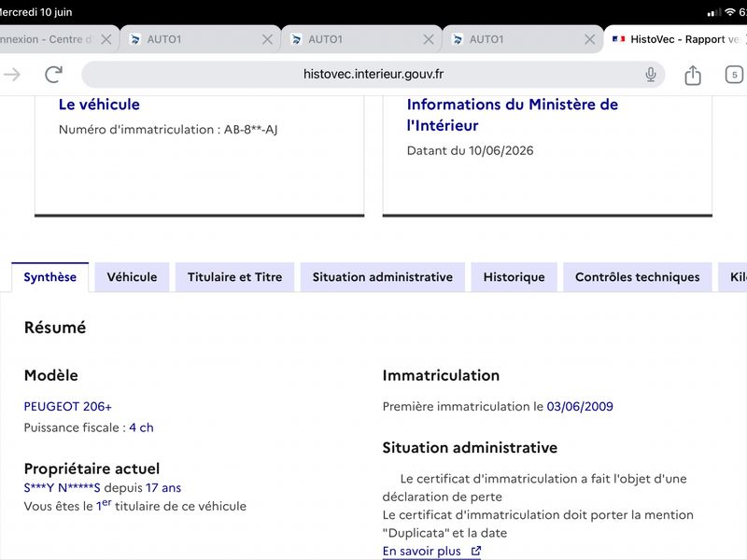Select the HistoVec - Rapport browser tab

coord(675,39)
